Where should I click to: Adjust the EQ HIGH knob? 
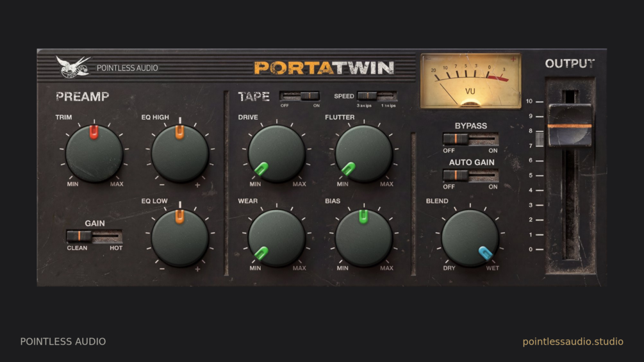[x=180, y=154]
